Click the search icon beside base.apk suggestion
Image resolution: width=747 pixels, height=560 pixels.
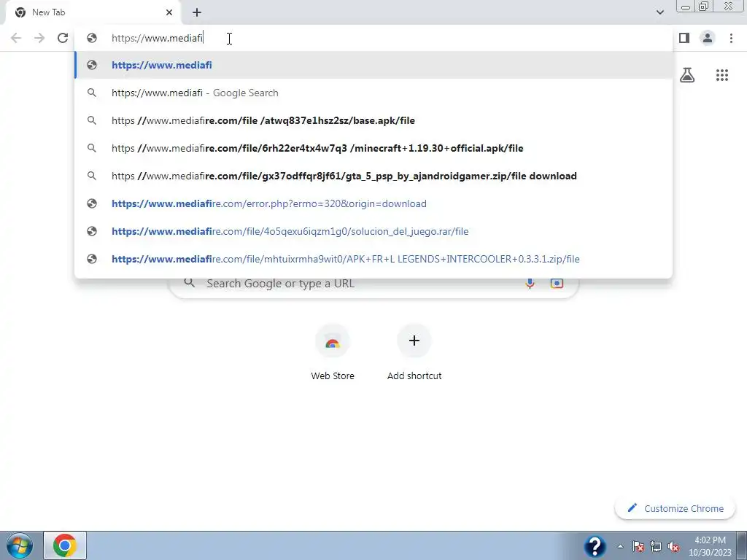[x=92, y=120]
